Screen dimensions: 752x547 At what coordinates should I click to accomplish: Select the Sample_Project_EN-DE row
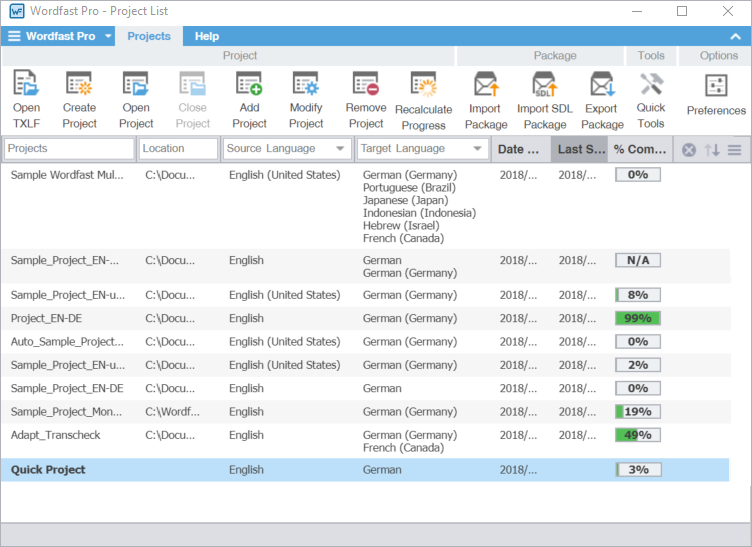pos(365,388)
